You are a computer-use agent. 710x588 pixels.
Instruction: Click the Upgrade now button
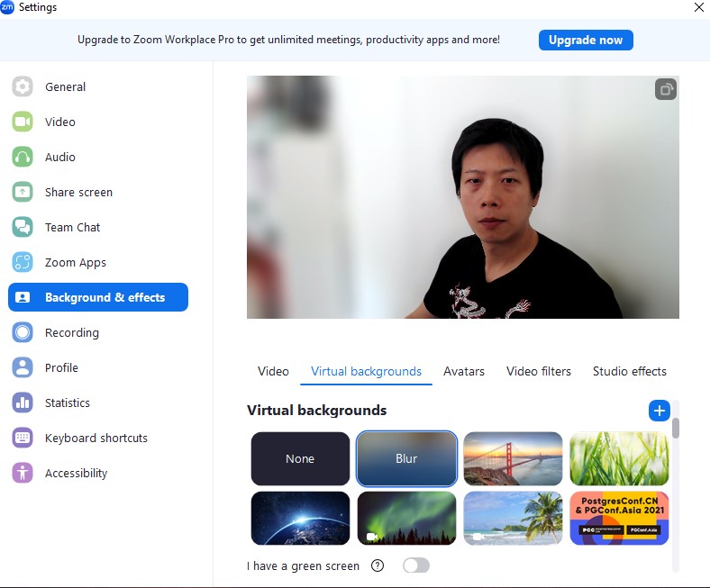pyautogui.click(x=586, y=41)
